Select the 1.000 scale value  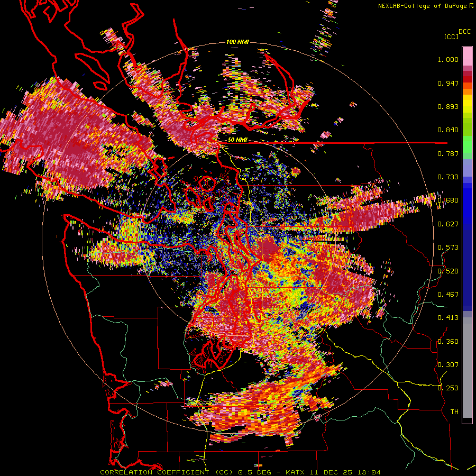pyautogui.click(x=448, y=59)
